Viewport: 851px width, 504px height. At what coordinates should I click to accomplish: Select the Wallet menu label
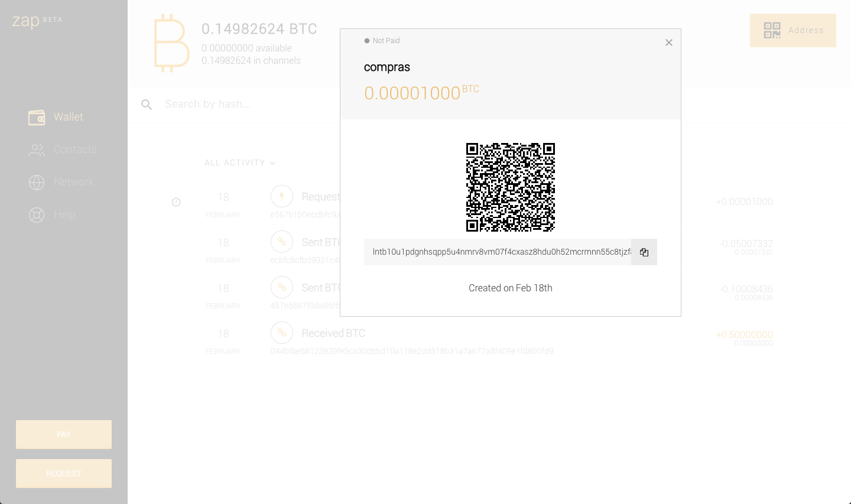[x=69, y=117]
